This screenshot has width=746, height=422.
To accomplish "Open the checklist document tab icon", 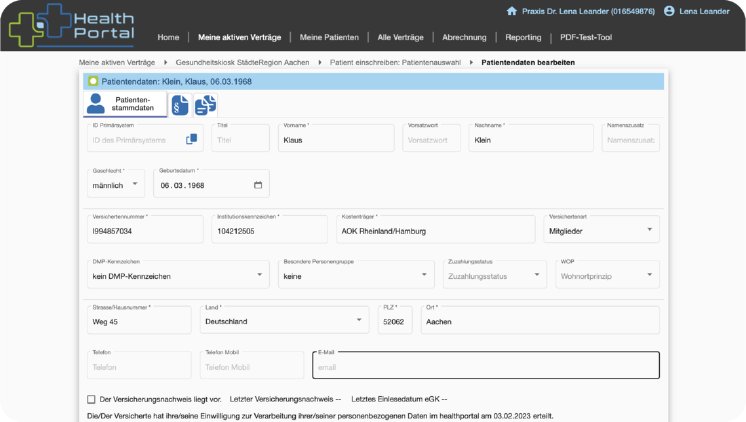I will [x=205, y=104].
